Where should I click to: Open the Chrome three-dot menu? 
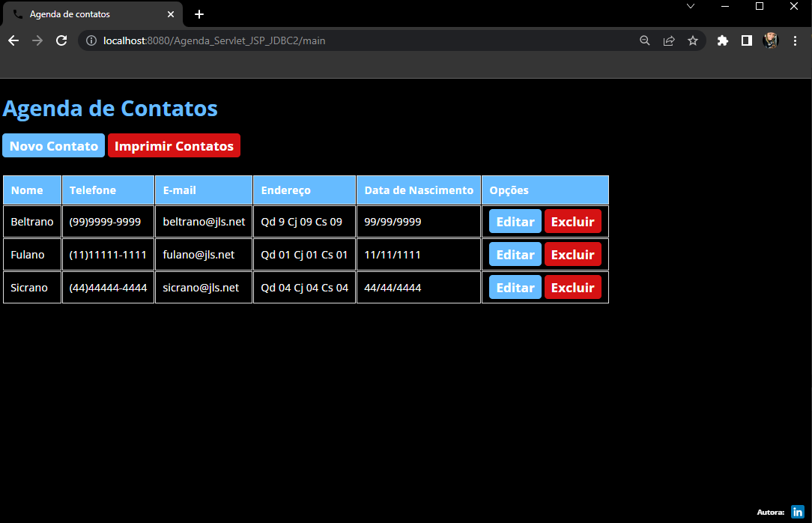point(795,40)
